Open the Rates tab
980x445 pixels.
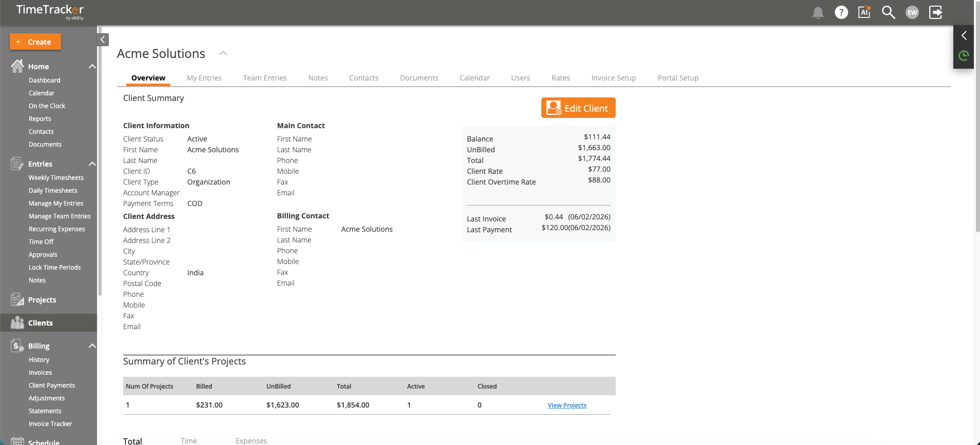[x=561, y=78]
